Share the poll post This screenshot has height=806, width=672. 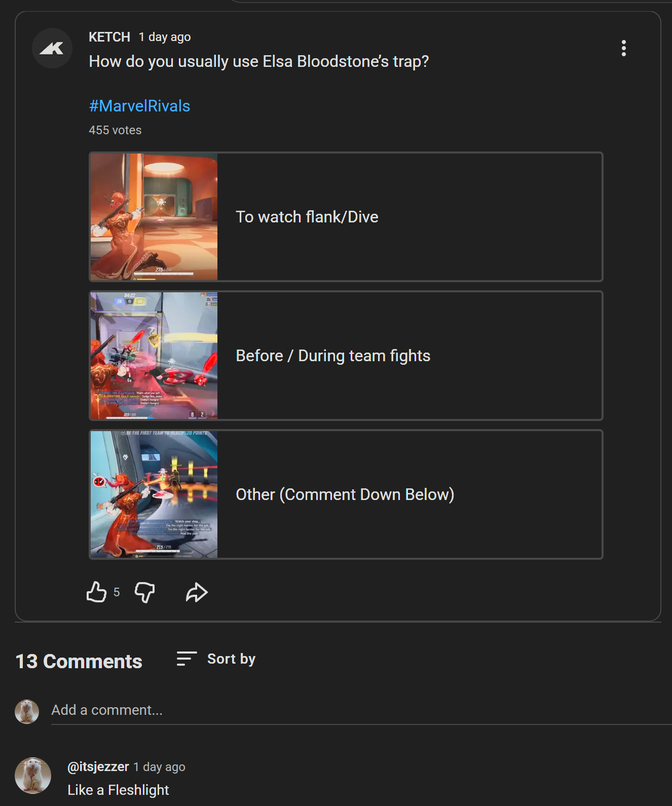(197, 592)
